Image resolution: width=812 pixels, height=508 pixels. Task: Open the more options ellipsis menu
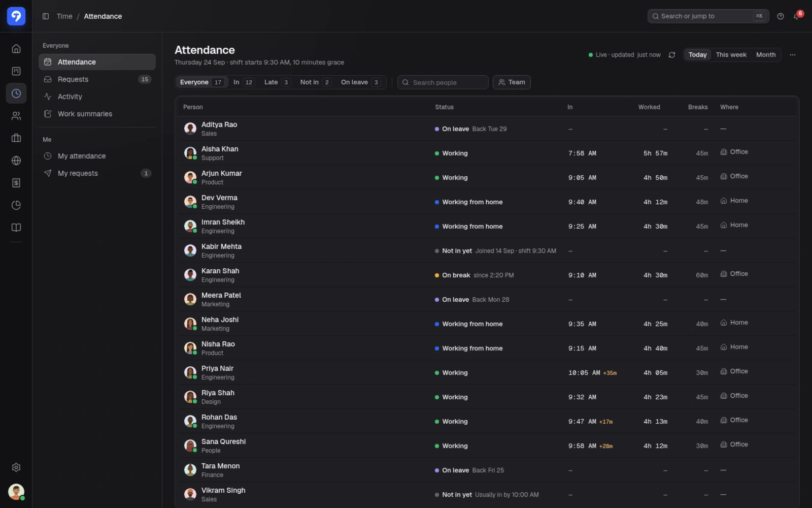coord(793,55)
